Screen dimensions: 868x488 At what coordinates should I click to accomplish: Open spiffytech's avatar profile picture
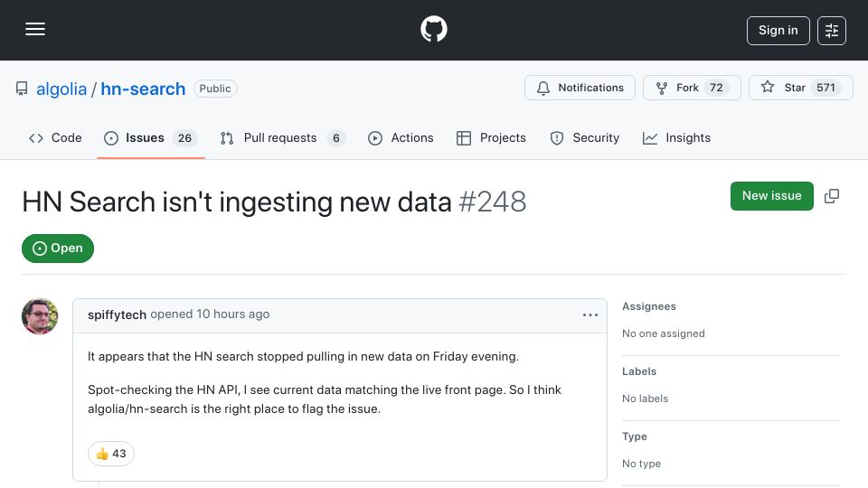point(40,316)
